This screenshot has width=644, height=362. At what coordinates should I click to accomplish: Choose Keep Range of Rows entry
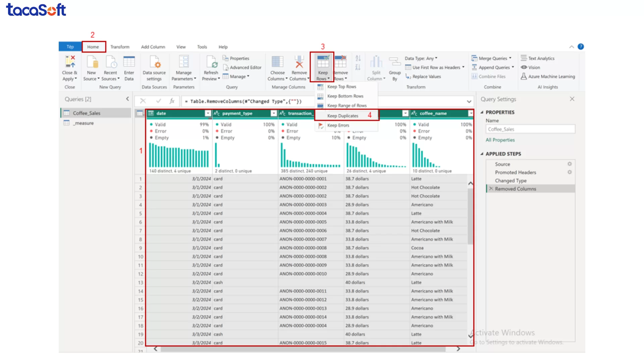(x=347, y=106)
